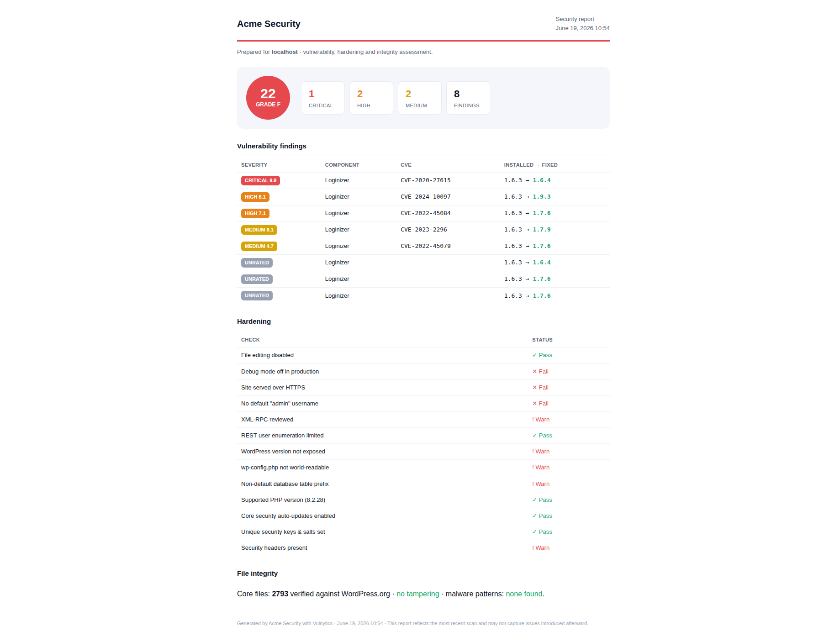The image size is (840, 642).
Task: Click Fail status for Site served over HTTPS
Action: point(540,388)
